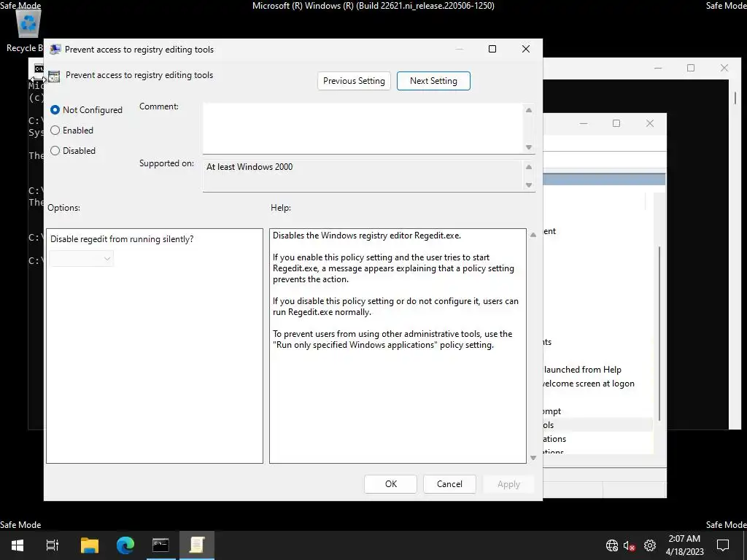This screenshot has width=747, height=560.
Task: Switch to Command Prompt taskbar icon
Action: pos(160,545)
